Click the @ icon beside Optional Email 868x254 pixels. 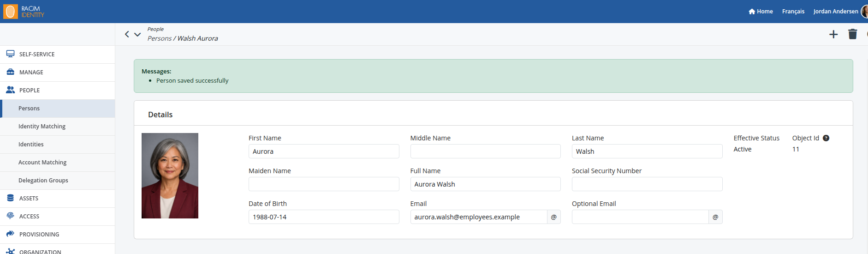715,217
